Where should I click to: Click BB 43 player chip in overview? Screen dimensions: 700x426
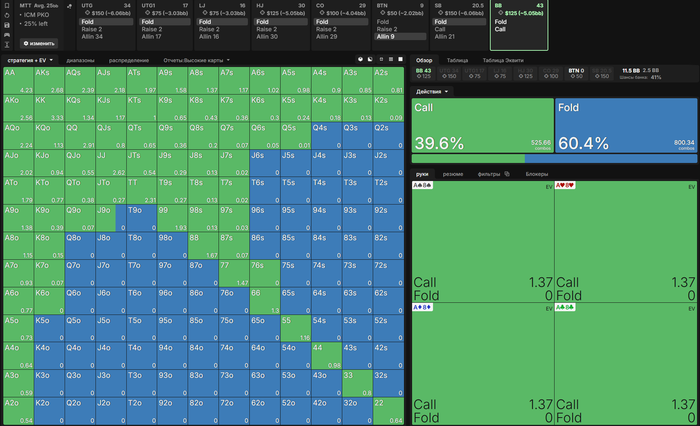[423, 73]
